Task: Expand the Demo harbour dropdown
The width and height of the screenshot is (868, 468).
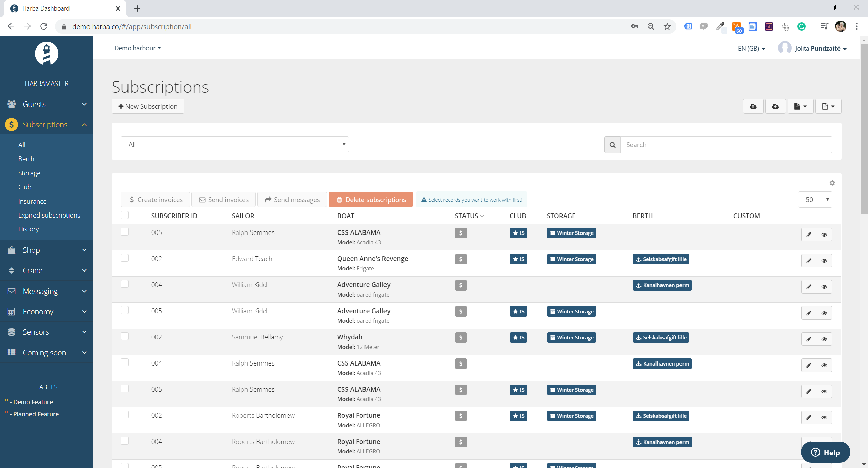Action: [138, 48]
